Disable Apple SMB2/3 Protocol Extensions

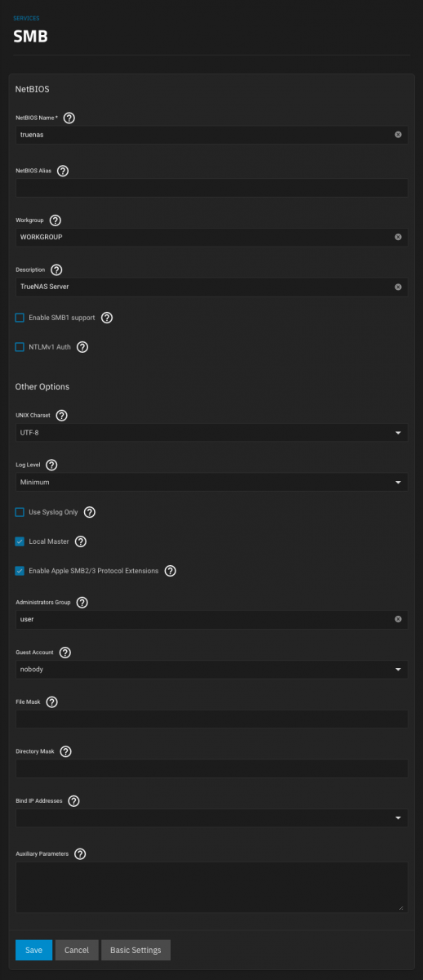(20, 571)
